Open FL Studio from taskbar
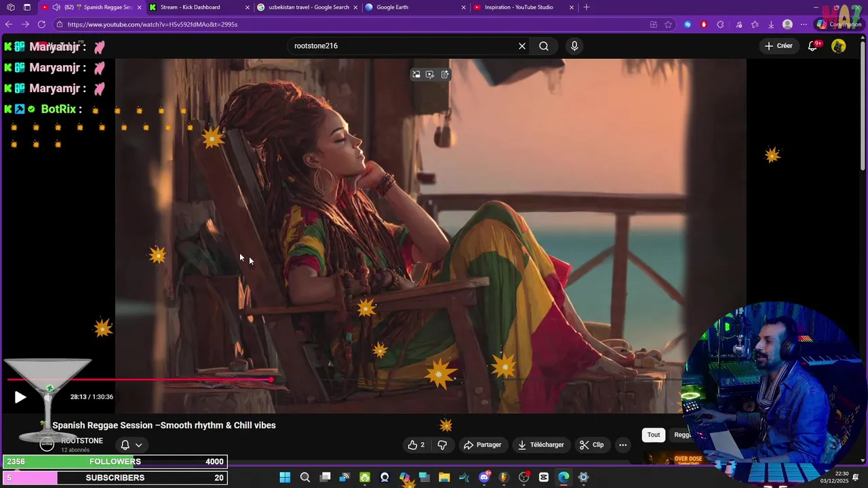 click(504, 477)
